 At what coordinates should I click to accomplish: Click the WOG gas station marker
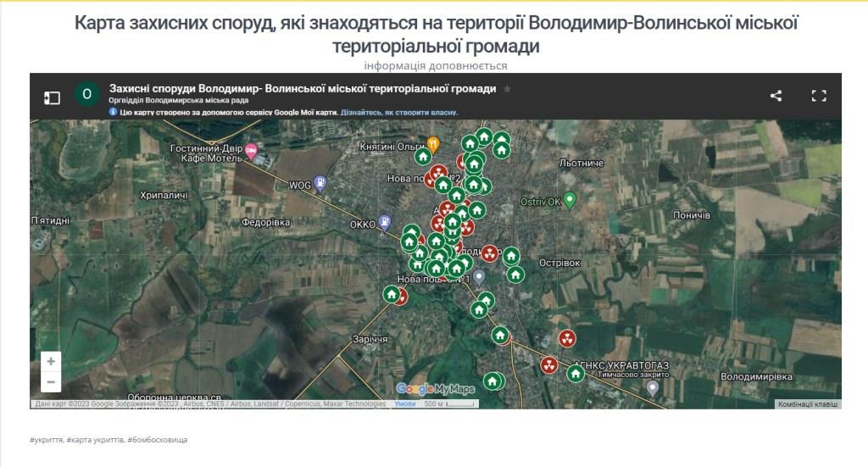click(x=320, y=182)
